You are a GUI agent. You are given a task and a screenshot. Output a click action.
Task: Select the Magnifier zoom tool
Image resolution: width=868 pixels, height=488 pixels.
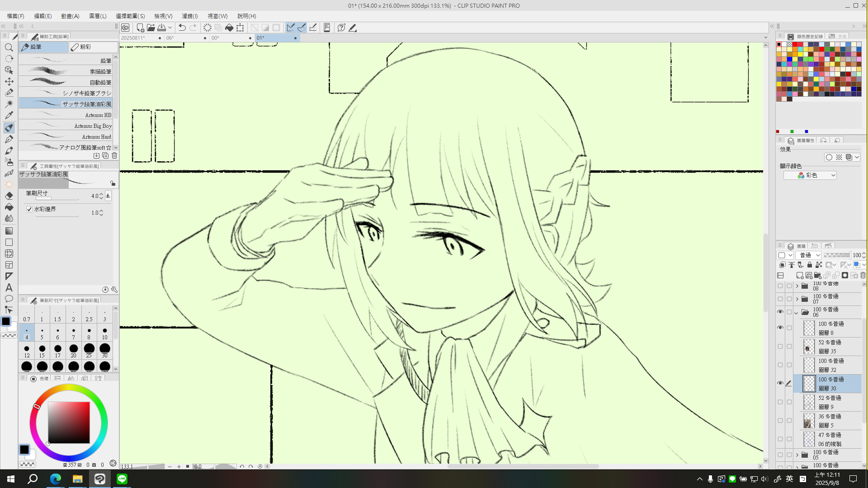(x=9, y=47)
